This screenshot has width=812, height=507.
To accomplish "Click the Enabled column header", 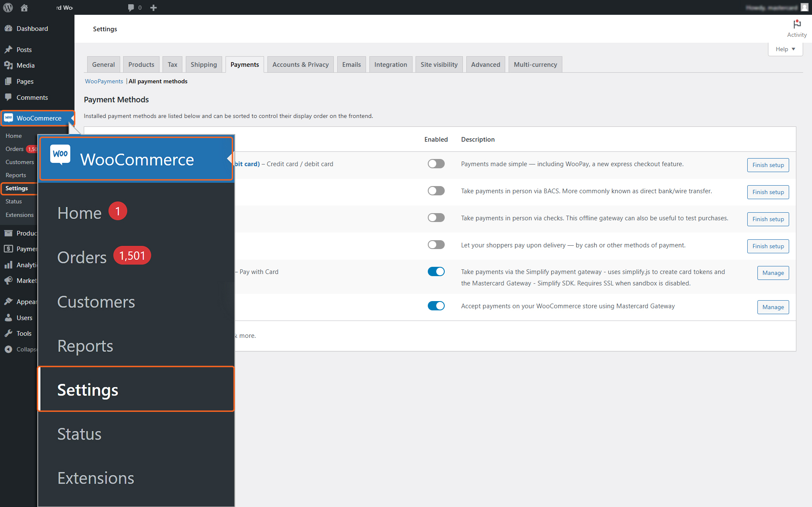I will pyautogui.click(x=436, y=139).
